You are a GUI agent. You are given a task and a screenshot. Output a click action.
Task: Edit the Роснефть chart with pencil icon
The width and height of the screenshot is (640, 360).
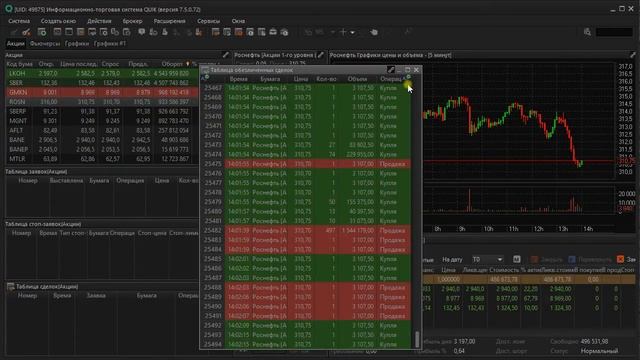click(633, 55)
